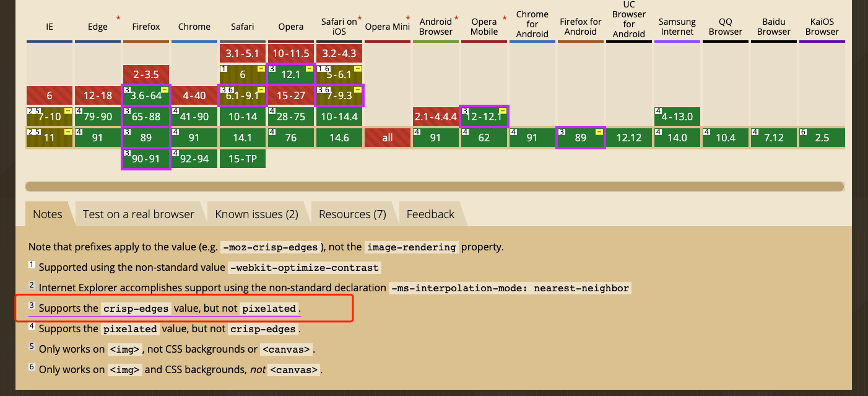Select the Firefox 65-88 version cell
The width and height of the screenshot is (868, 396).
(x=146, y=117)
